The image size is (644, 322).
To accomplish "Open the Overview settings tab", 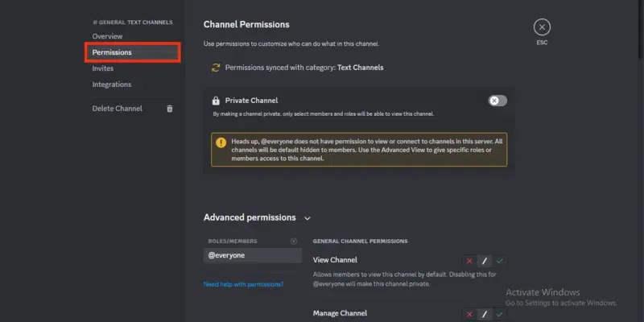I will (108, 37).
